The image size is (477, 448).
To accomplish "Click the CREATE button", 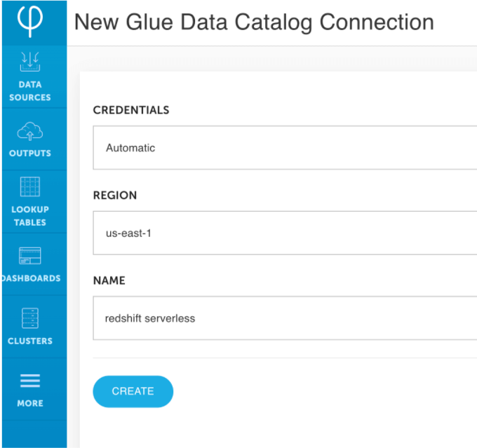I will 133,391.
